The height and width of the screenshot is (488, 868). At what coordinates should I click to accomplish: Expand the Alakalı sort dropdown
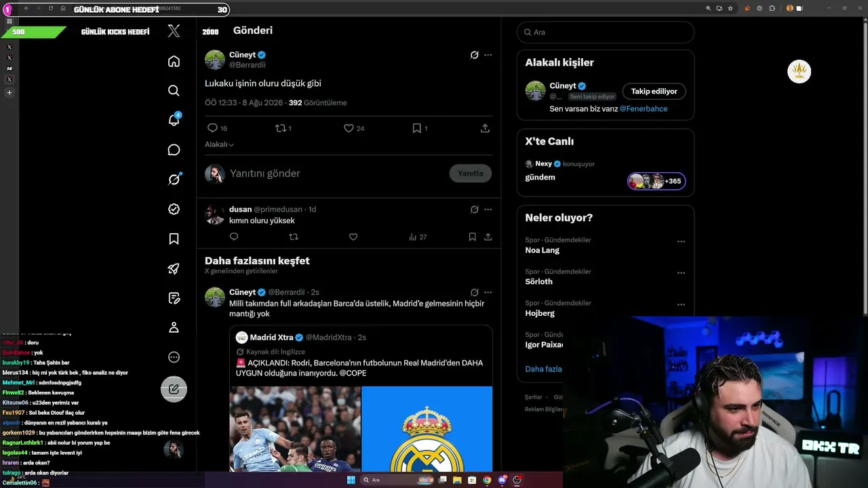click(x=219, y=144)
